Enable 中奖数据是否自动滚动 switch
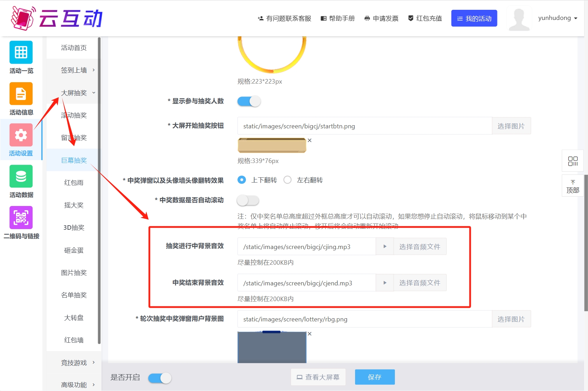588x391 pixels. click(248, 200)
